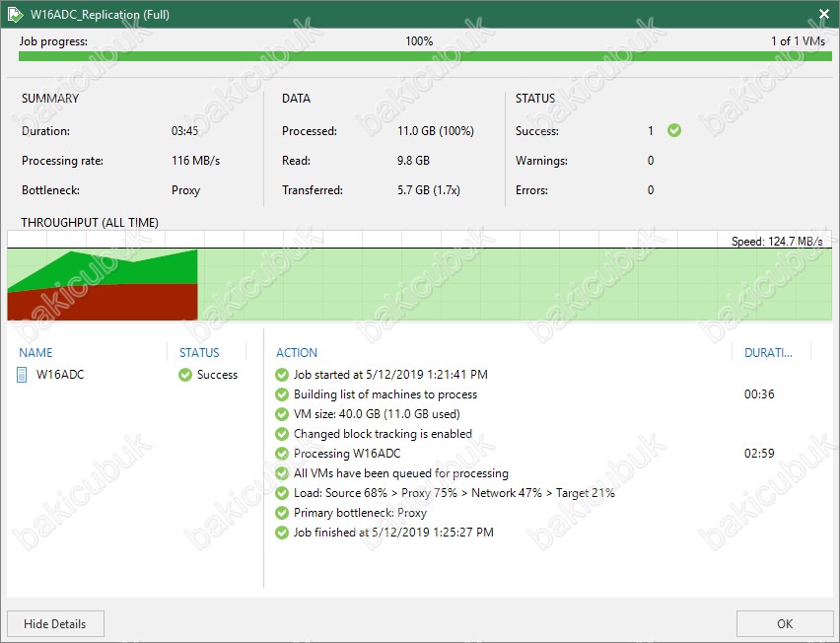This screenshot has height=643, width=840.
Task: Click the 100% progress percentage label
Action: (419, 40)
